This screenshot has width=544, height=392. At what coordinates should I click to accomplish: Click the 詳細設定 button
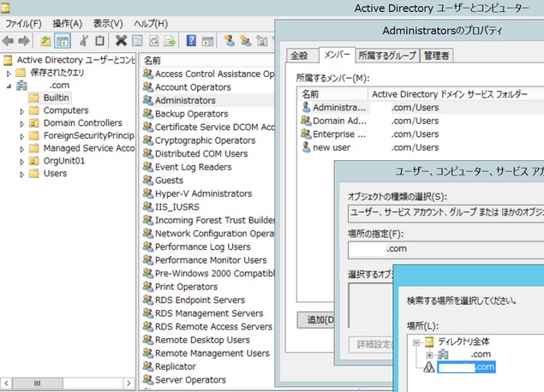[x=372, y=344]
